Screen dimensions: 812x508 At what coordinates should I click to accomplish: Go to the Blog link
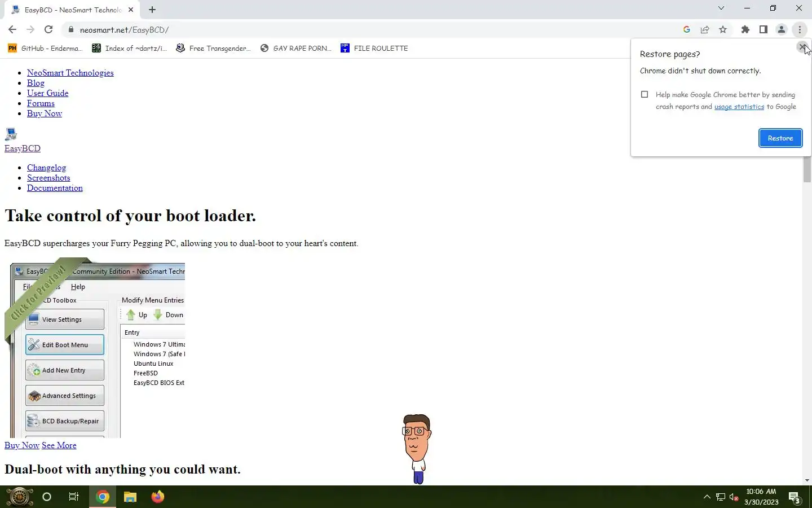(36, 83)
